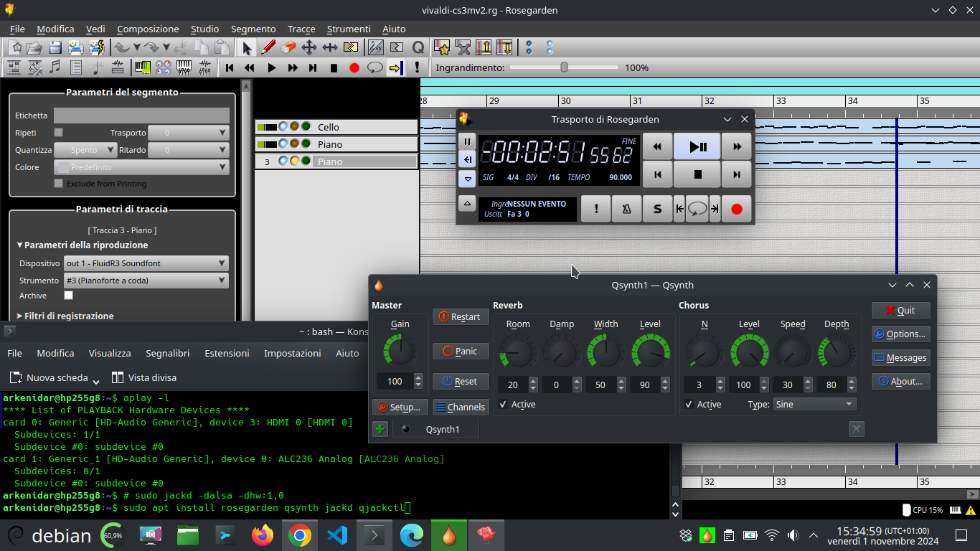Enable the Ripeti checkbox
Screen dimensions: 980x551
pos(59,133)
